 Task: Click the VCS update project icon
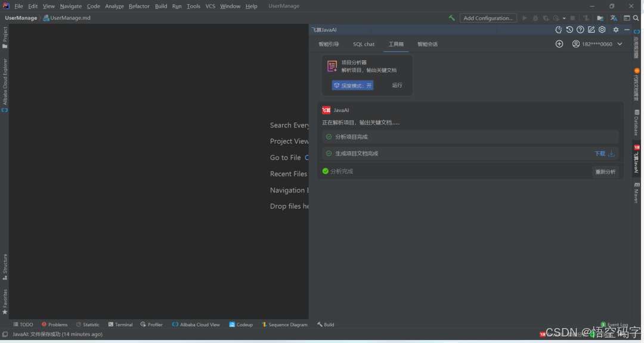pos(586,18)
